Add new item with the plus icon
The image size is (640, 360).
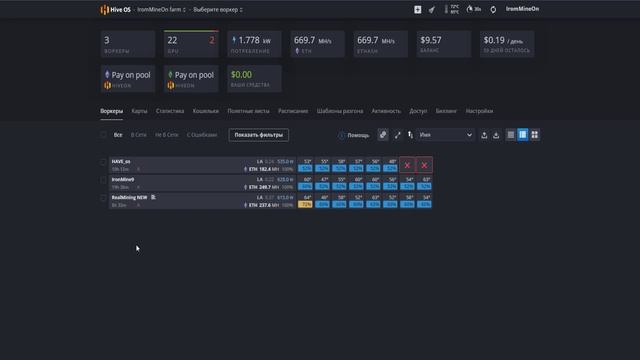(x=418, y=9)
